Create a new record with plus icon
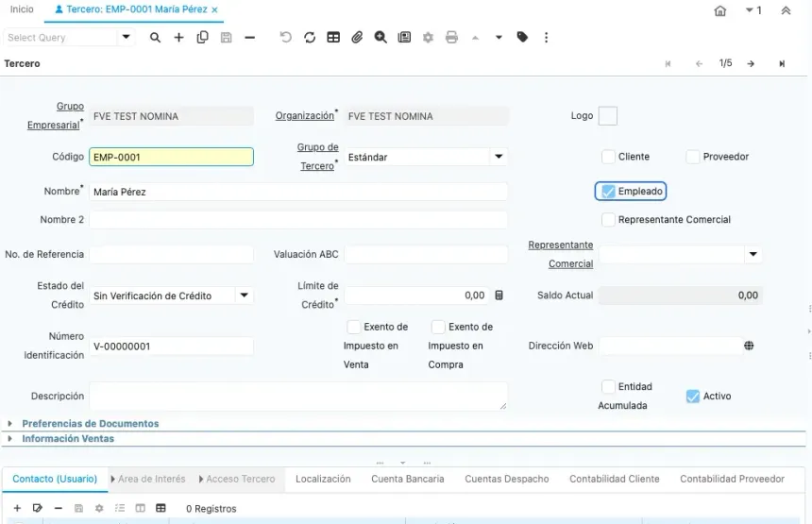This screenshot has width=812, height=524. 178,37
